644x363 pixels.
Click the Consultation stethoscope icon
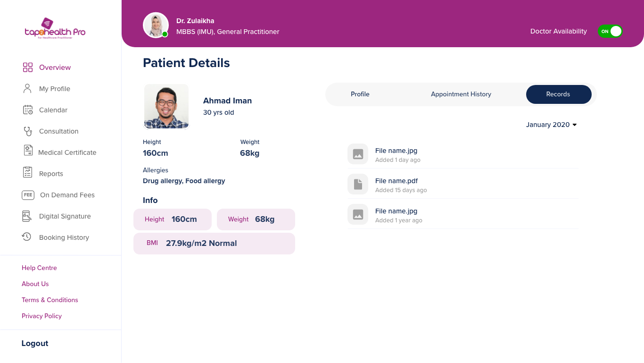[28, 131]
